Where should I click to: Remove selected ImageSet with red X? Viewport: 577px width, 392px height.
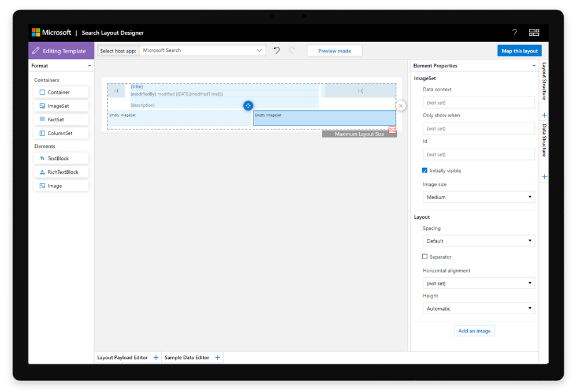click(x=401, y=106)
